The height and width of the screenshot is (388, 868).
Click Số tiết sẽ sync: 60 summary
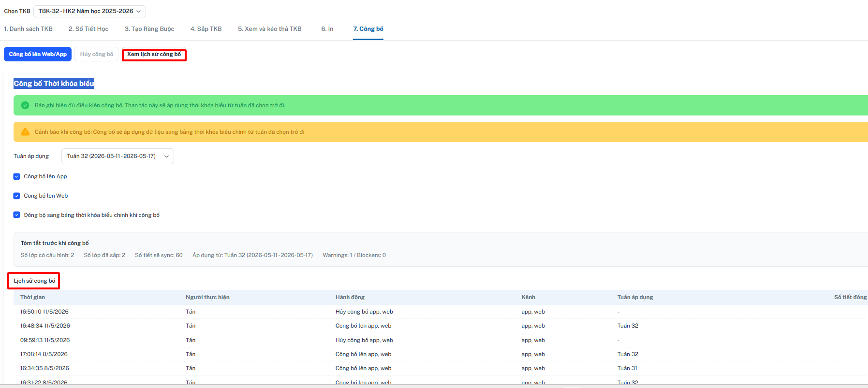pos(159,255)
